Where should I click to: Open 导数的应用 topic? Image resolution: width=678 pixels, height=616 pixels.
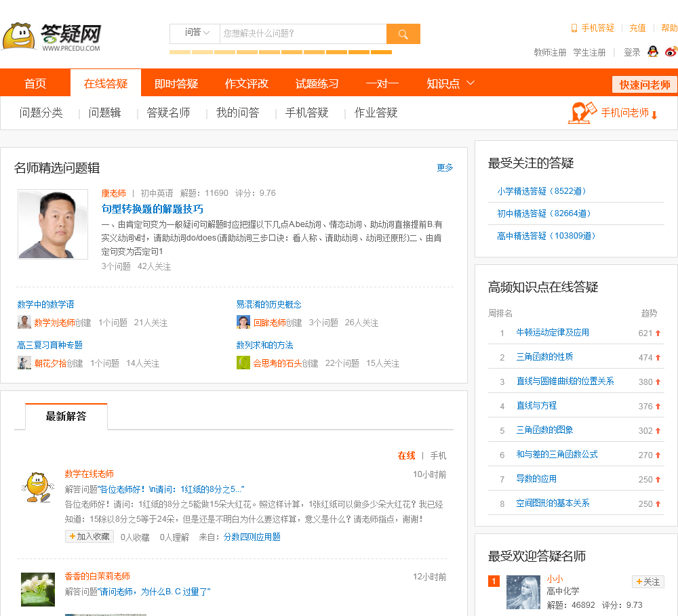click(x=536, y=479)
